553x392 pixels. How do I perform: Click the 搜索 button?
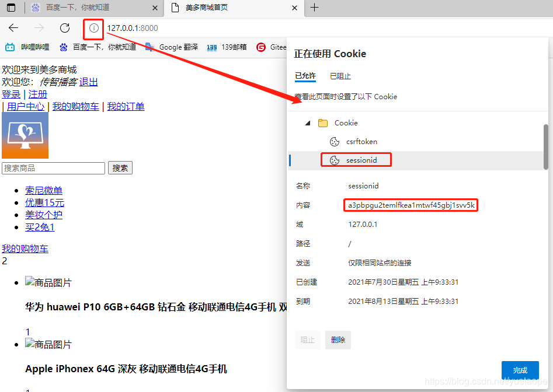coord(120,168)
